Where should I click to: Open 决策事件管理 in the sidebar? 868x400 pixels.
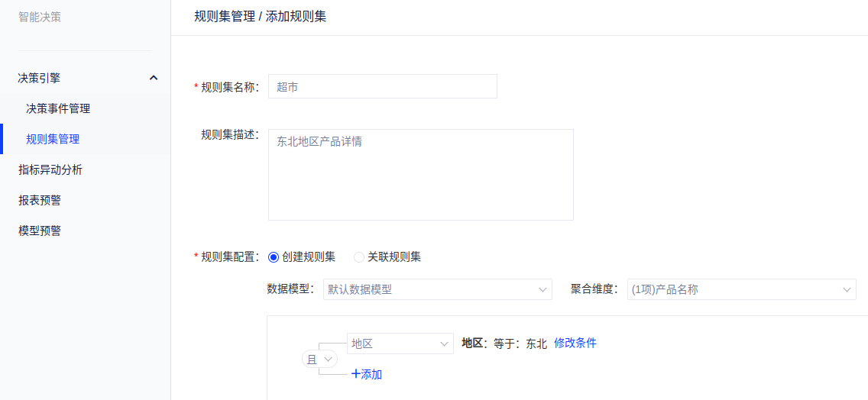coord(58,108)
